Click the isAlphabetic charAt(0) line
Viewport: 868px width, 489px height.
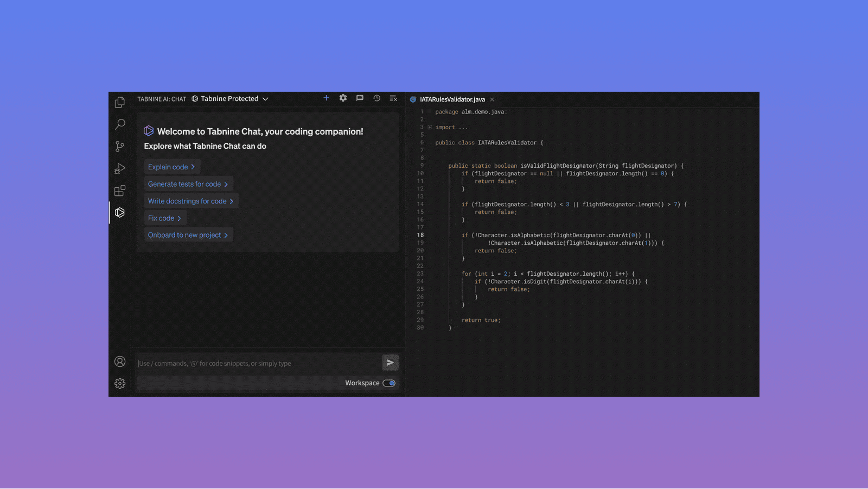[x=556, y=236]
